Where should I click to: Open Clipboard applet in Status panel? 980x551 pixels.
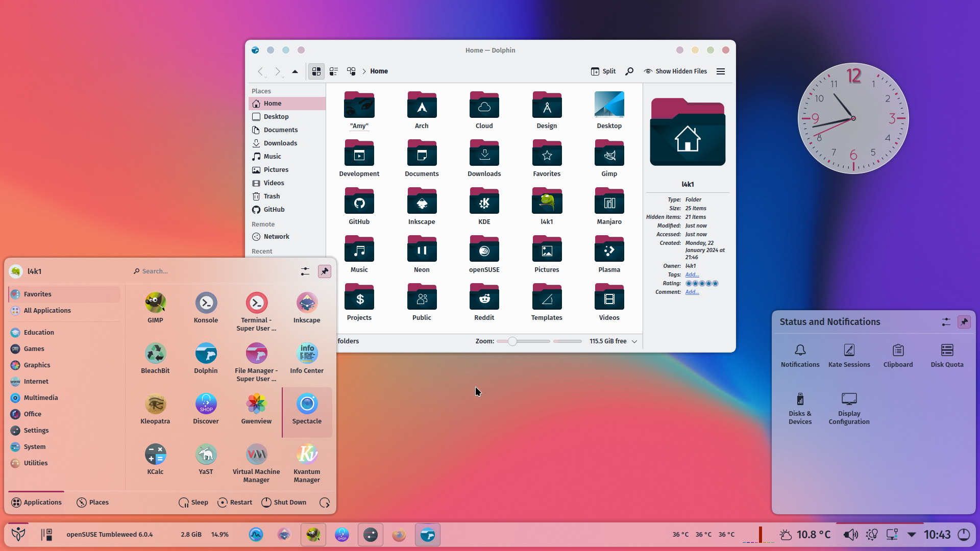898,356
